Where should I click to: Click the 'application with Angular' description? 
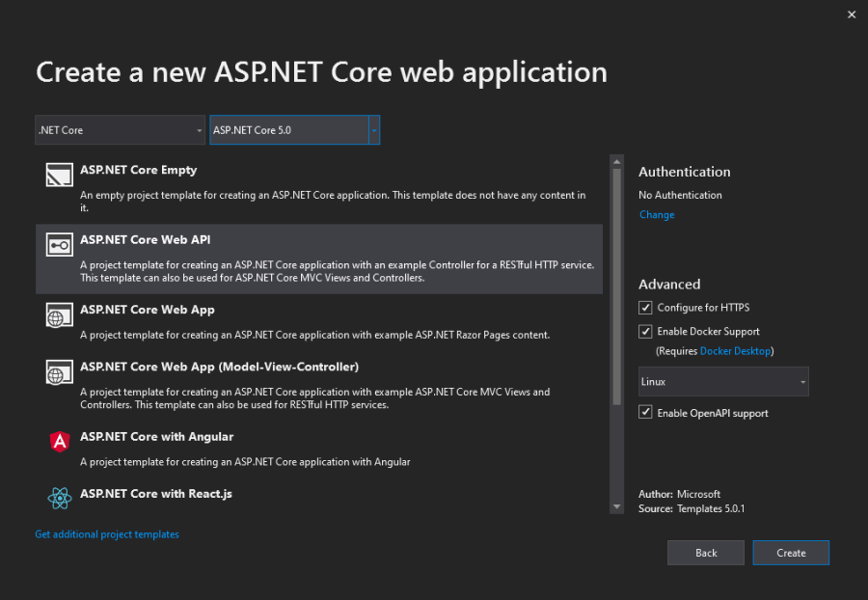click(x=245, y=462)
